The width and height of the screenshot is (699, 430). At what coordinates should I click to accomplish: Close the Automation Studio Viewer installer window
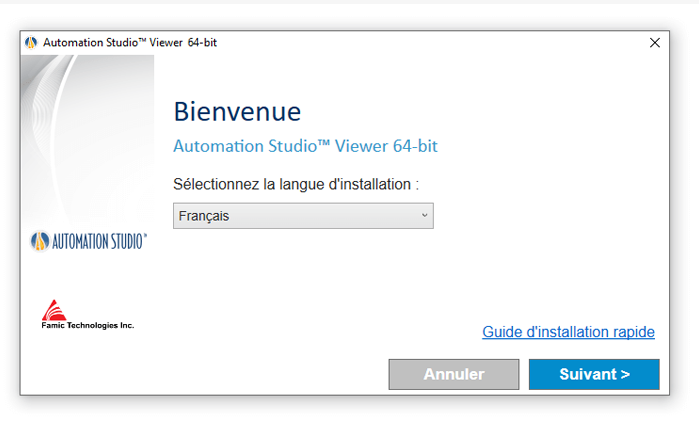(x=655, y=43)
